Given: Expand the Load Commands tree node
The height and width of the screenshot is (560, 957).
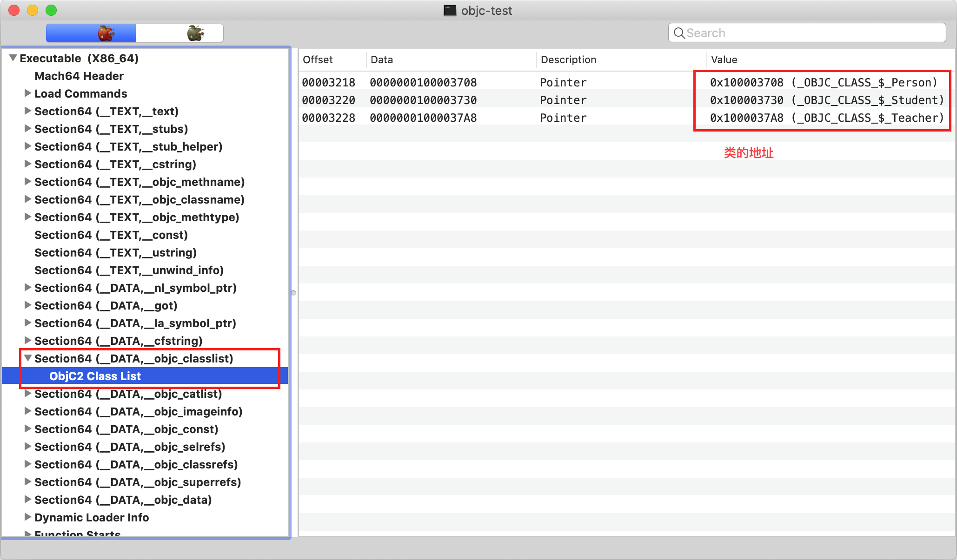Looking at the screenshot, I should click(x=27, y=93).
